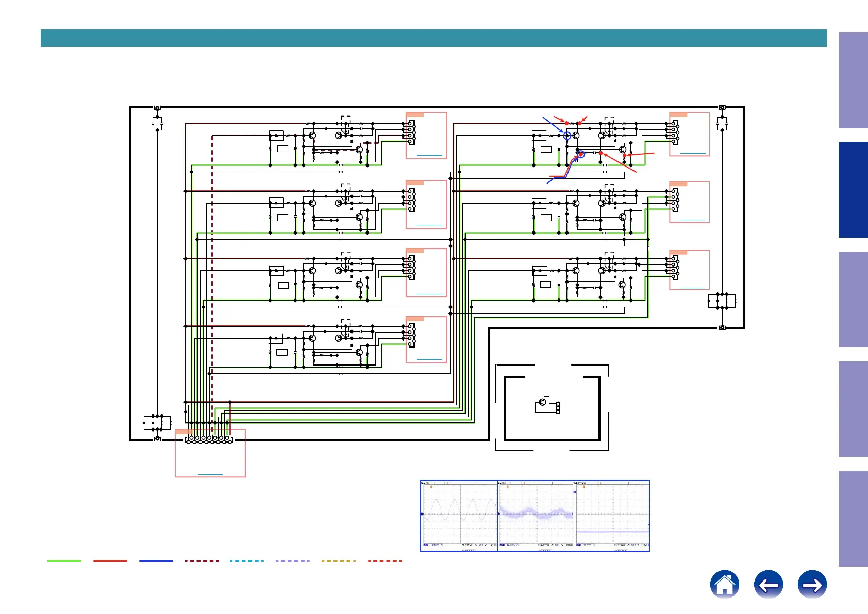868x614 pixels.
Task: Follow the link in top-right channel connector box
Action: coord(693,153)
